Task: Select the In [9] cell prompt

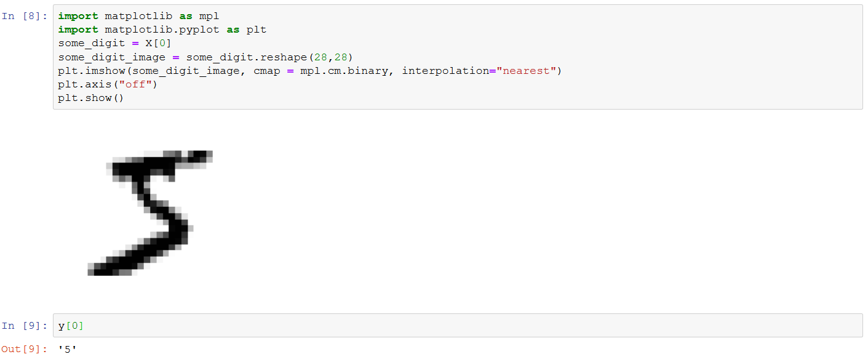Action: tap(25, 325)
